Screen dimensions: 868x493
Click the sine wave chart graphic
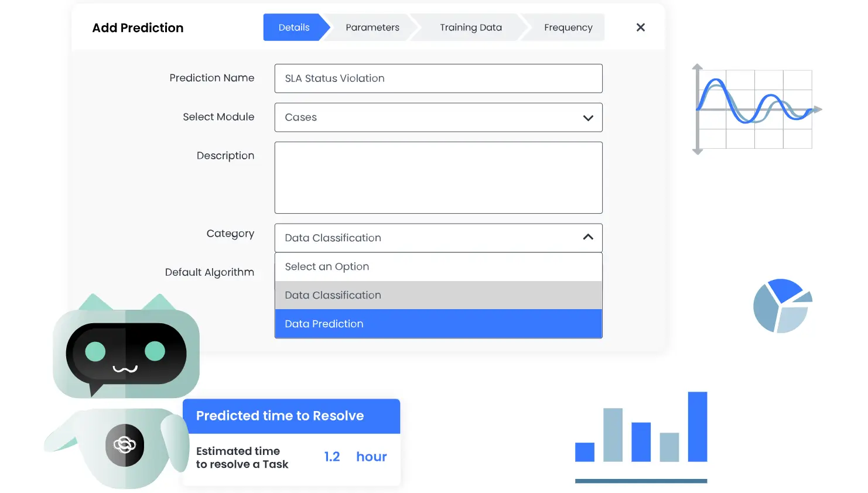754,108
